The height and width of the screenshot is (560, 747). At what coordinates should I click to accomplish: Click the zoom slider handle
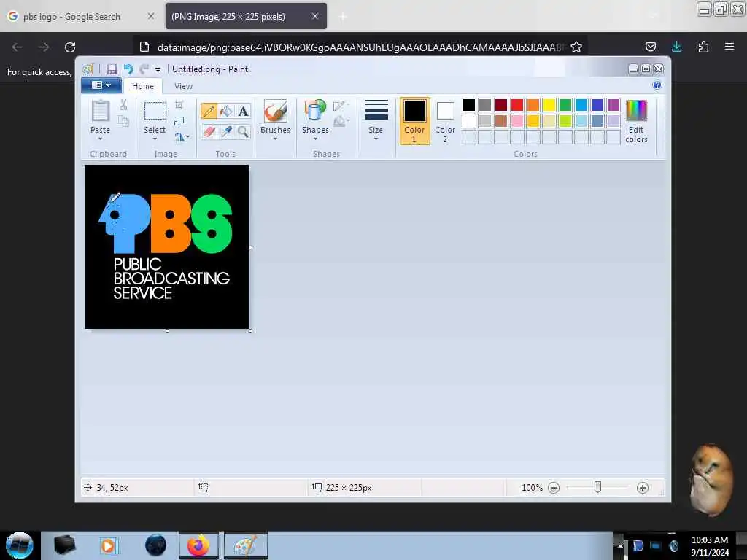[x=597, y=487]
